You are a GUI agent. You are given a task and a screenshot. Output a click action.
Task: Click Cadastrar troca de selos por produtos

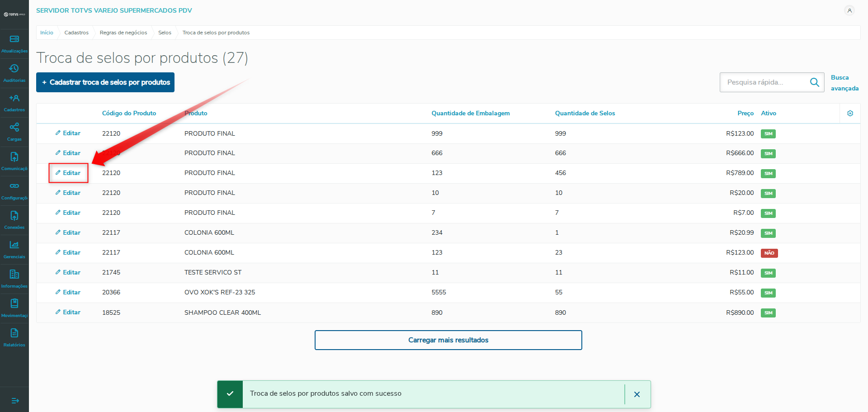105,82
